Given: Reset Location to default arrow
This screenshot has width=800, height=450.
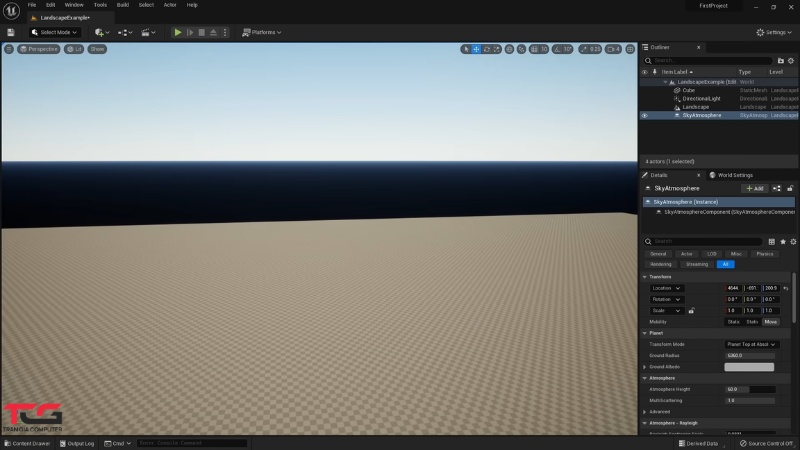Looking at the screenshot, I should (786, 288).
